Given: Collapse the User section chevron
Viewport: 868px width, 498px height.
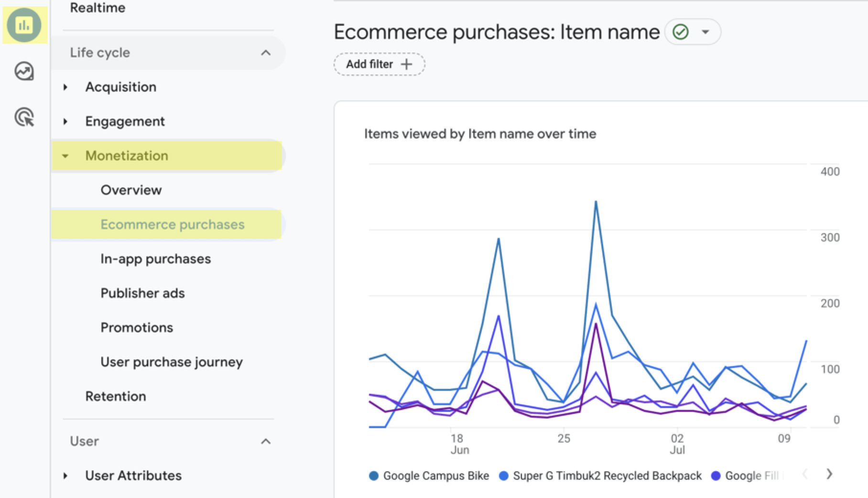Looking at the screenshot, I should (266, 441).
